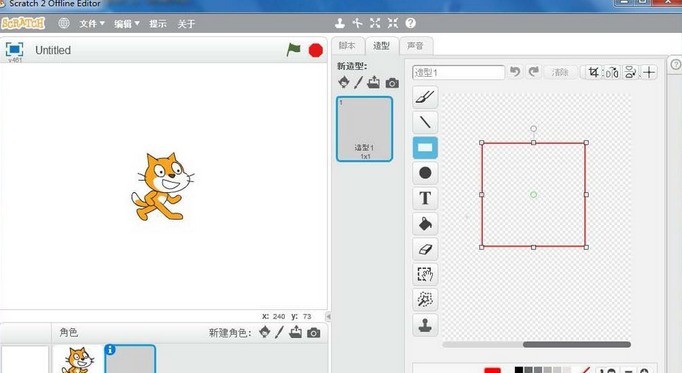Click the rectangle's rotation handle on canvas
682x373 pixels.
pos(534,129)
